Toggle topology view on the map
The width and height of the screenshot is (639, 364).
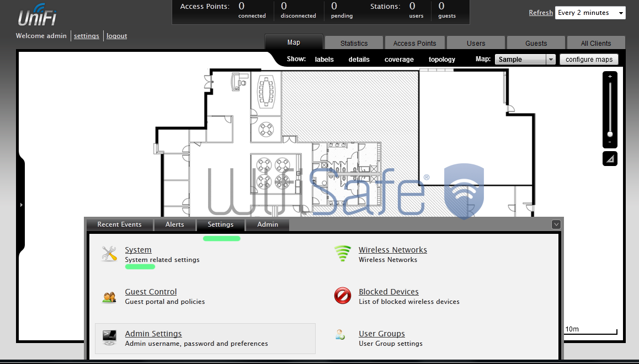[442, 60]
